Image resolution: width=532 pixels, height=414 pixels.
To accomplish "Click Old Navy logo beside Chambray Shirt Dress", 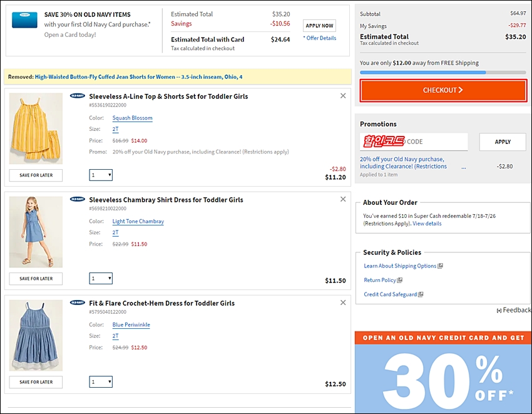I will point(78,199).
